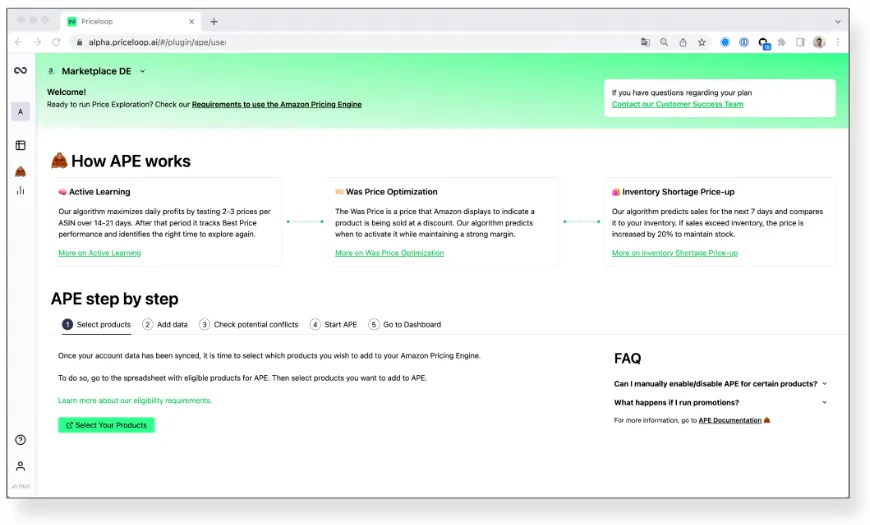The image size is (870, 525).
Task: Open the spreadsheet table icon in sidebar
Action: tap(21, 145)
